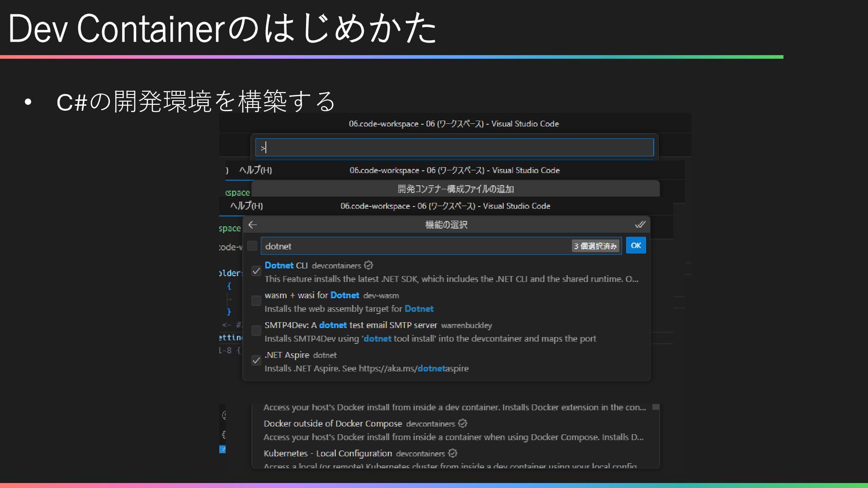The width and height of the screenshot is (868, 488).
Task: Click the 機能の選択 dialog title
Action: click(446, 225)
